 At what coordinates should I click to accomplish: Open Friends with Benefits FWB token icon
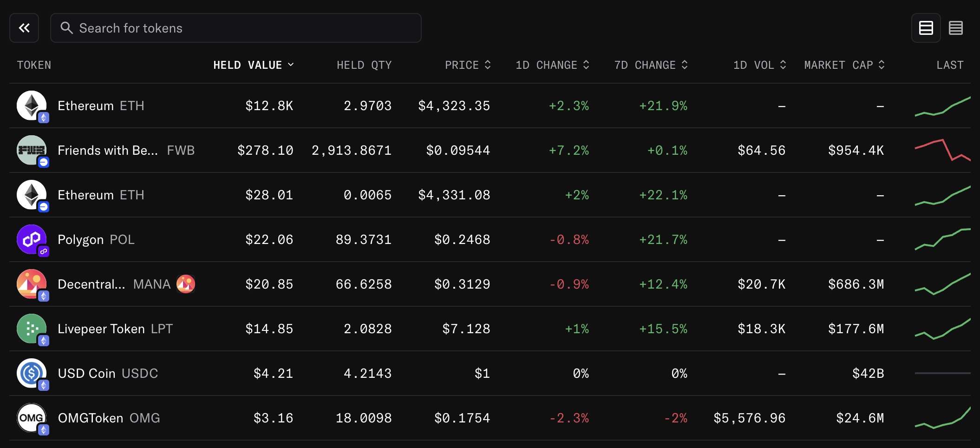point(32,150)
